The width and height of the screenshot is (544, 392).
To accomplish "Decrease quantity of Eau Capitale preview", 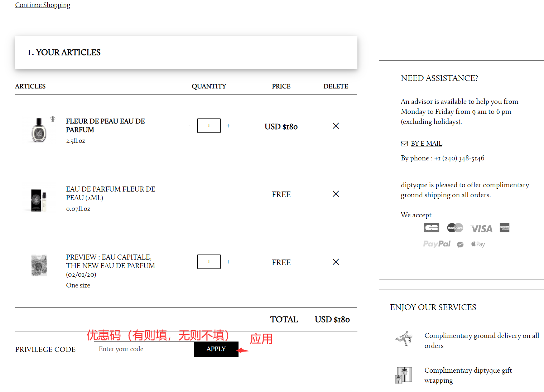I will click(x=189, y=262).
